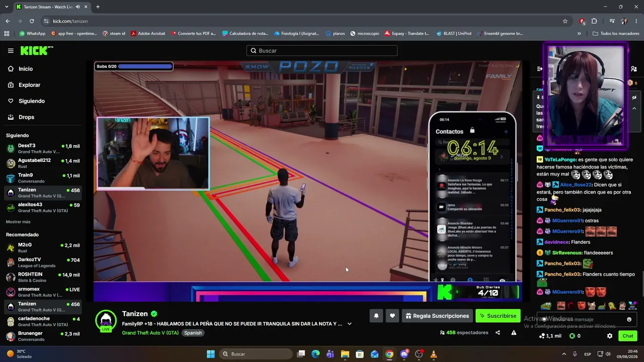Open the browser extensions puzzle icon
Viewport: 644px width, 362px height.
pyautogui.click(x=594, y=21)
